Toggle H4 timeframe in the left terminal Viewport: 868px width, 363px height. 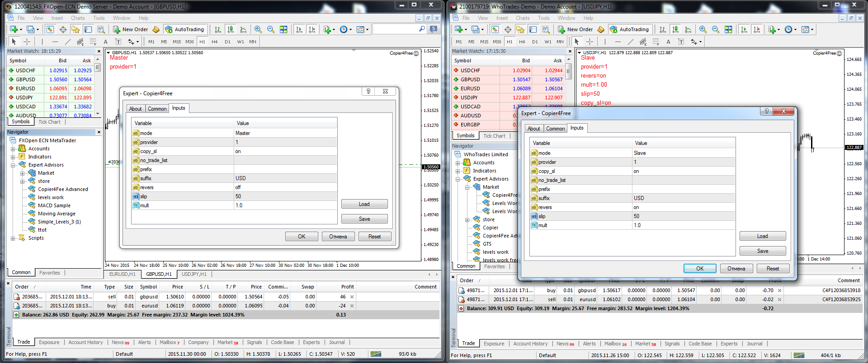tap(214, 42)
